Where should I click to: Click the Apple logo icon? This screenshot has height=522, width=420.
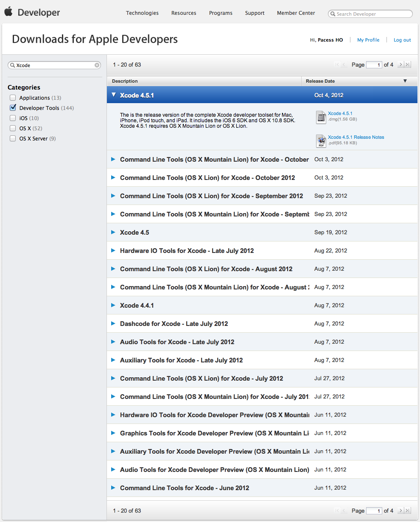click(8, 11)
